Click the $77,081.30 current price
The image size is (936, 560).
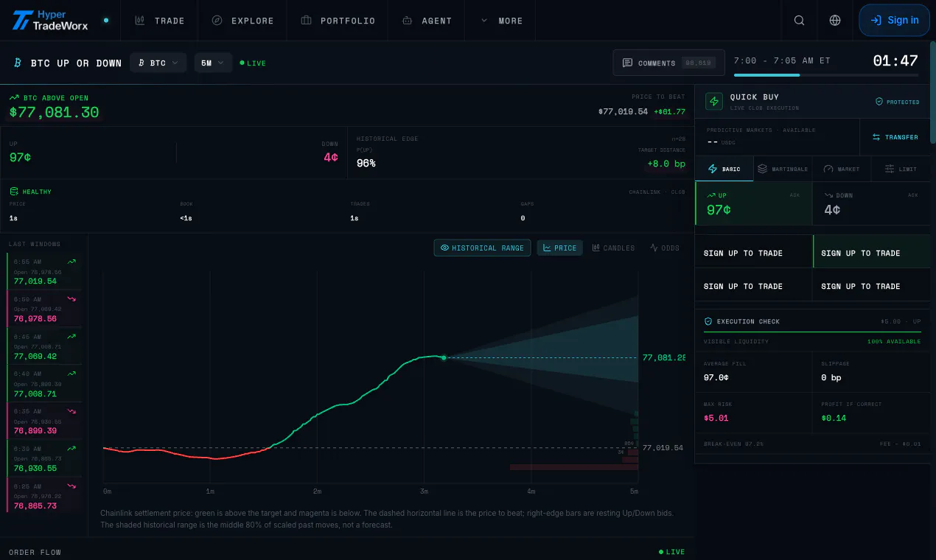tap(54, 113)
